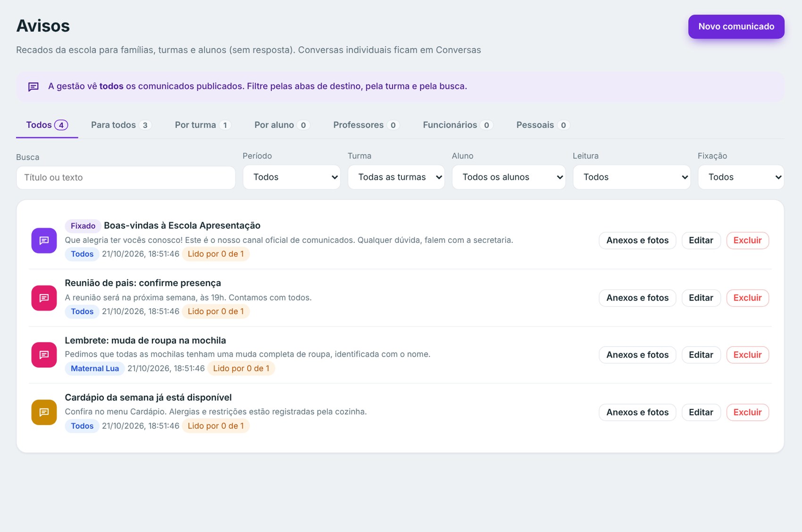Click the Fixado badge on Boas-vindas
The width and height of the screenshot is (802, 532).
tap(83, 226)
